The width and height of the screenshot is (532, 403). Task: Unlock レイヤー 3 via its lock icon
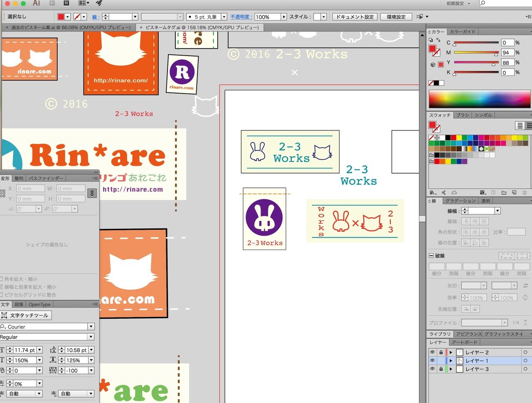[441, 369]
